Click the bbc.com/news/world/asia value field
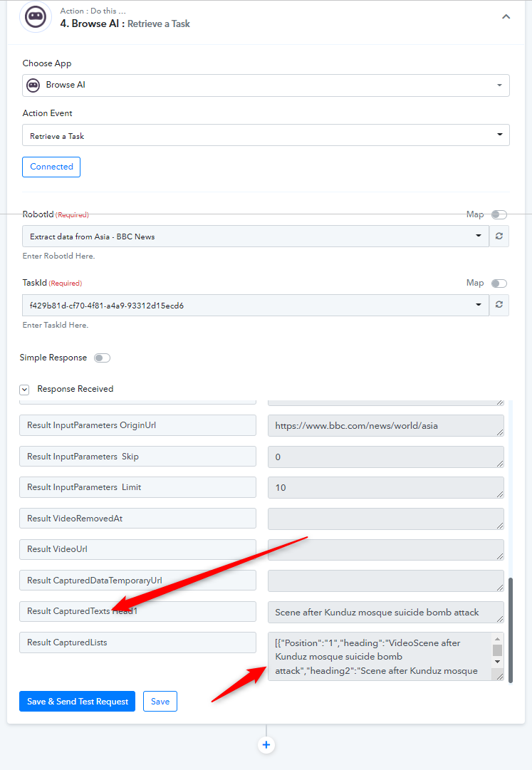 [386, 426]
